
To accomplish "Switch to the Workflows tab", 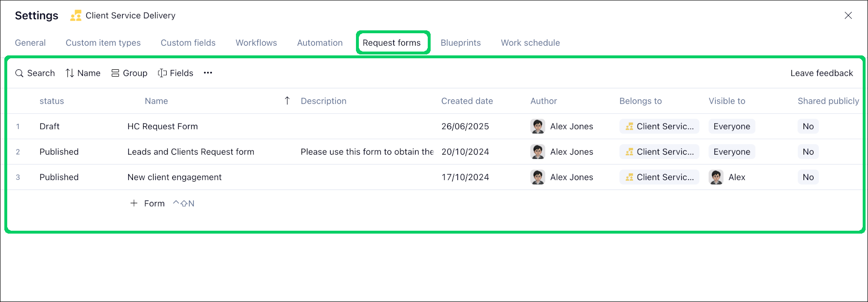I will [x=256, y=42].
